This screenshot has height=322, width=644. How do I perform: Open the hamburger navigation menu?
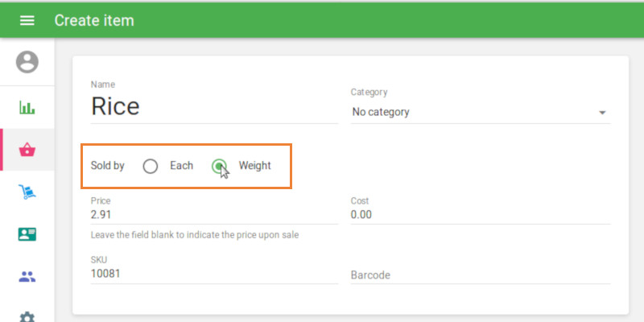click(27, 20)
